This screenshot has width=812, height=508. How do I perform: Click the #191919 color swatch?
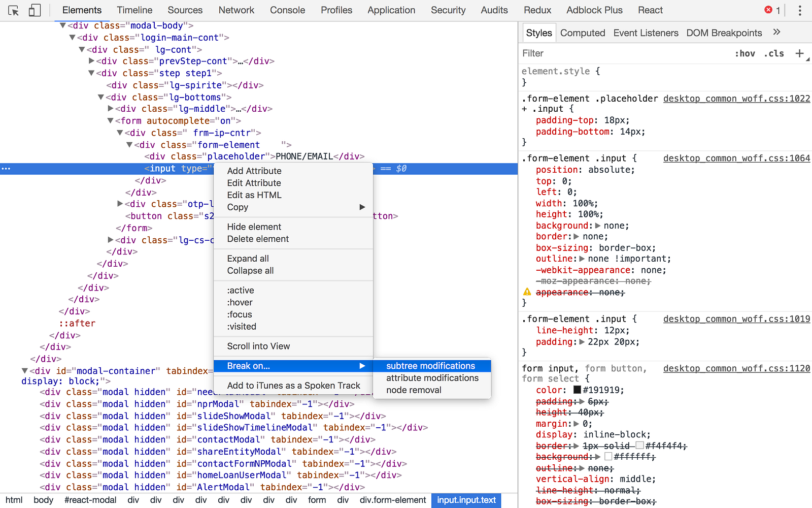[x=577, y=390]
